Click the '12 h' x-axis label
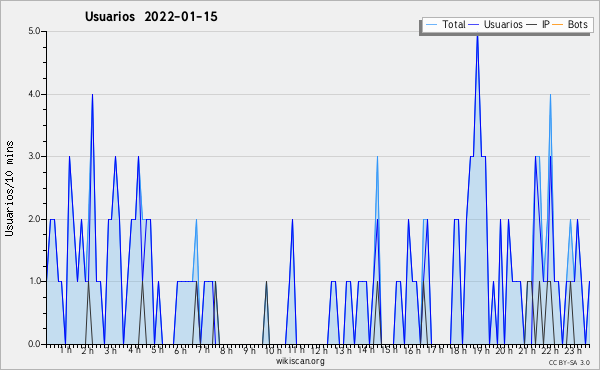This screenshot has width=600, height=370. [319, 351]
